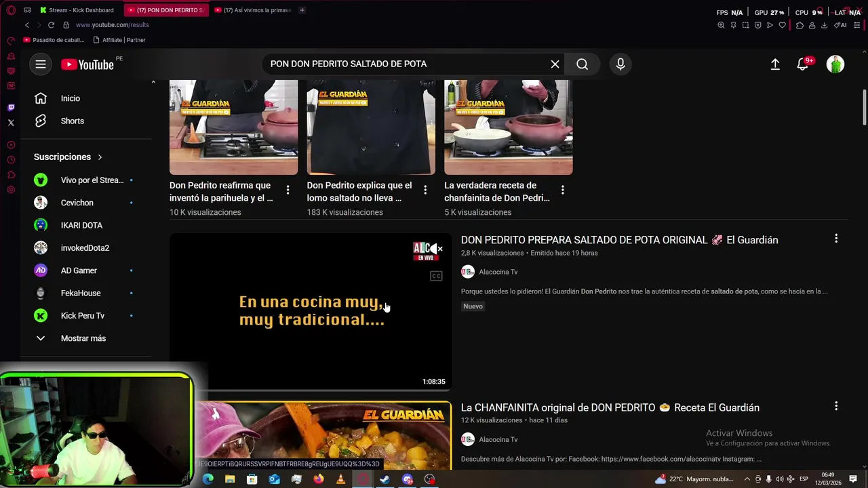The image size is (868, 488).
Task: Open options for 'Don Pedrito reafirma' short
Action: [288, 190]
